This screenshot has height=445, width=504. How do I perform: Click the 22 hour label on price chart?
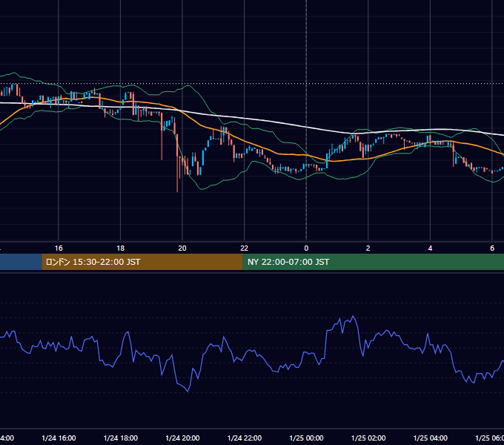point(245,248)
